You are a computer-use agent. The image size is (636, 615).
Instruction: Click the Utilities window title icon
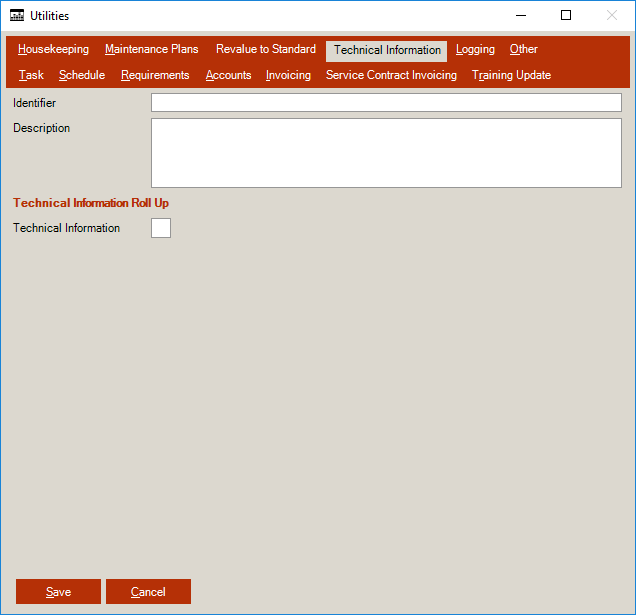(17, 16)
